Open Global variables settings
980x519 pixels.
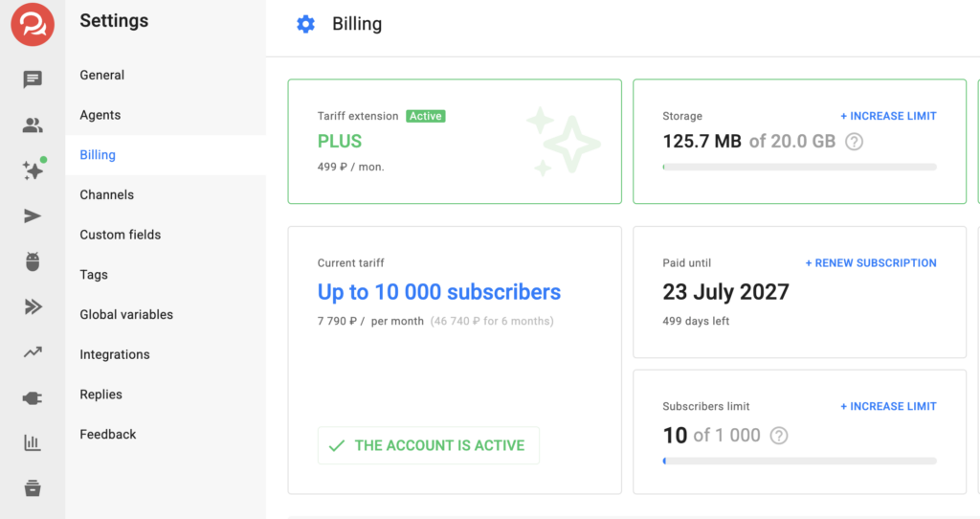(x=126, y=314)
